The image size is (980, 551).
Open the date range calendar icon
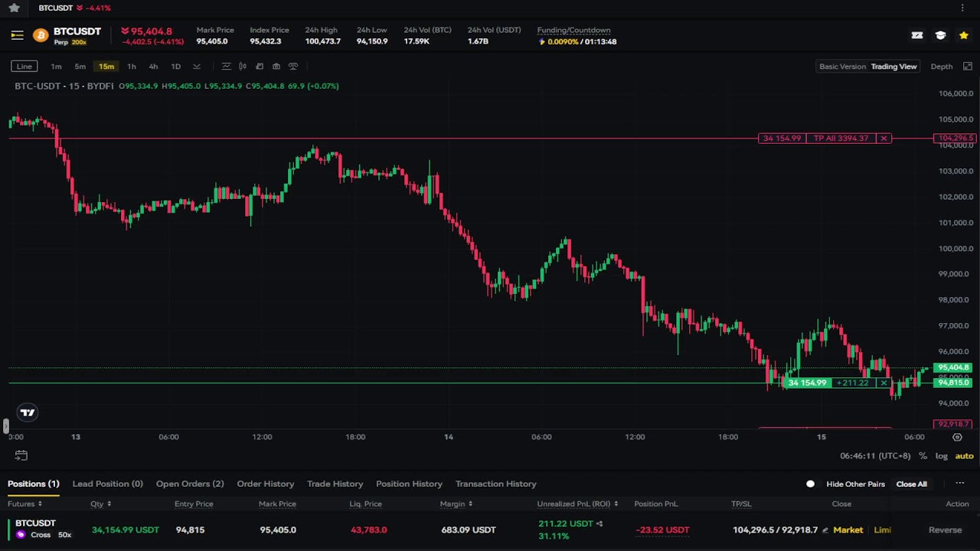pyautogui.click(x=21, y=456)
